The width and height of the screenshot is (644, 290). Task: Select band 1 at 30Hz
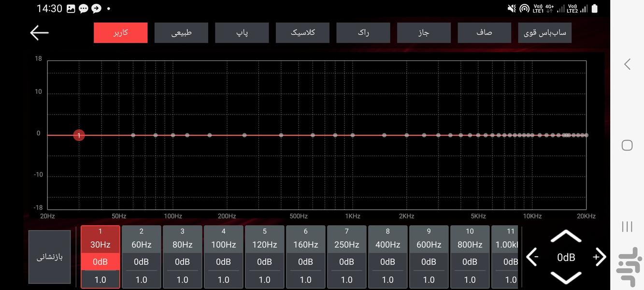click(x=100, y=239)
